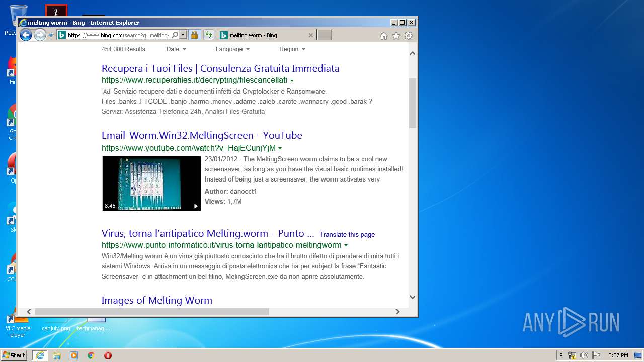Expand the address bar autocomplete dropdown
This screenshot has height=362, width=644.
click(183, 35)
